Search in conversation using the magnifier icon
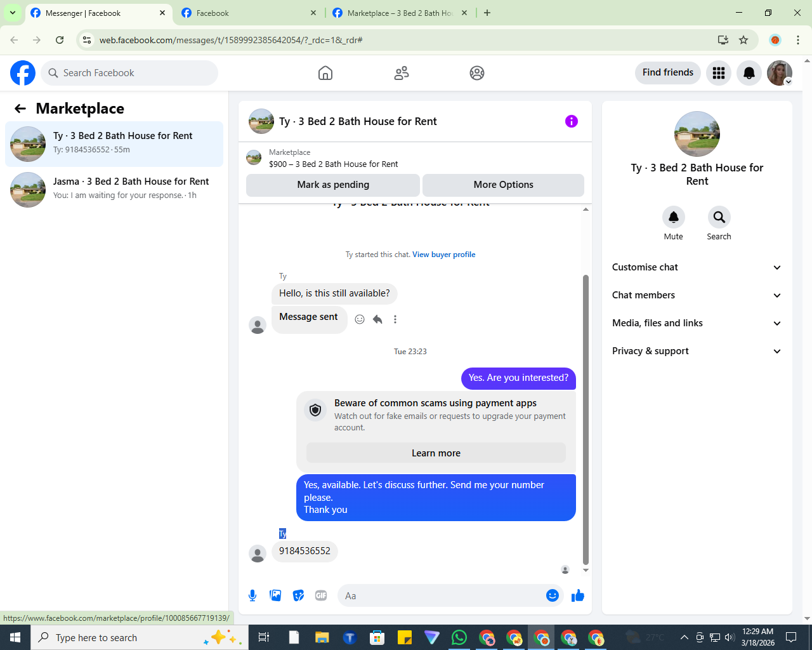 pyautogui.click(x=719, y=217)
